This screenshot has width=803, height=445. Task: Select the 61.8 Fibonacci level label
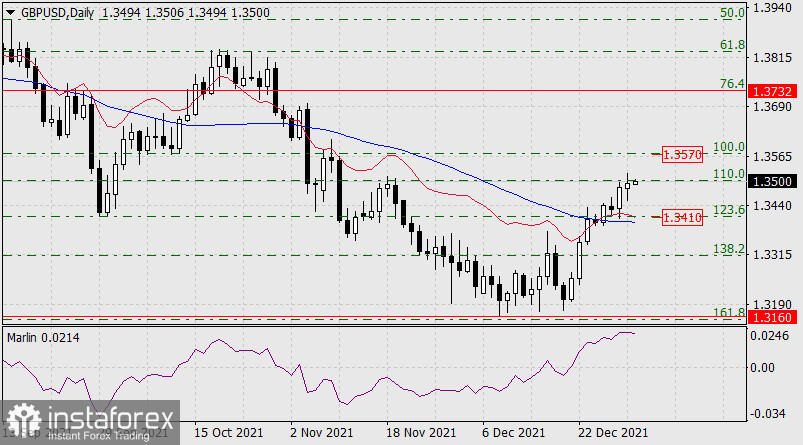click(x=733, y=45)
